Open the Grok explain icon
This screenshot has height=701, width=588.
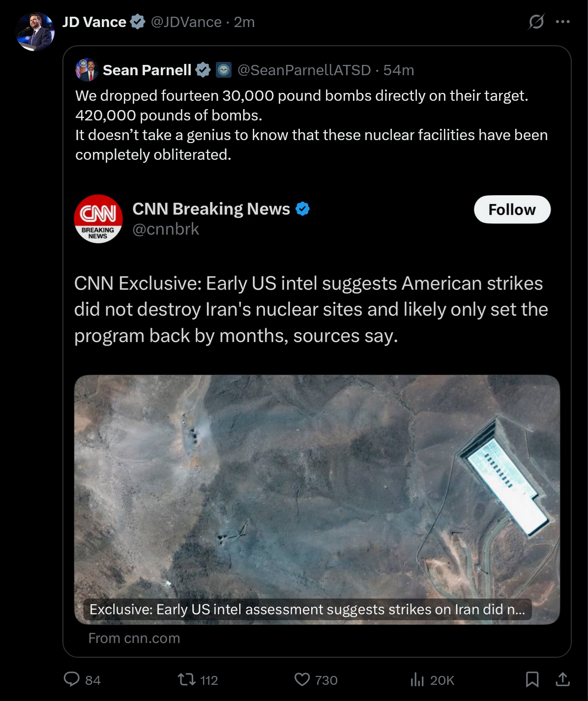536,22
